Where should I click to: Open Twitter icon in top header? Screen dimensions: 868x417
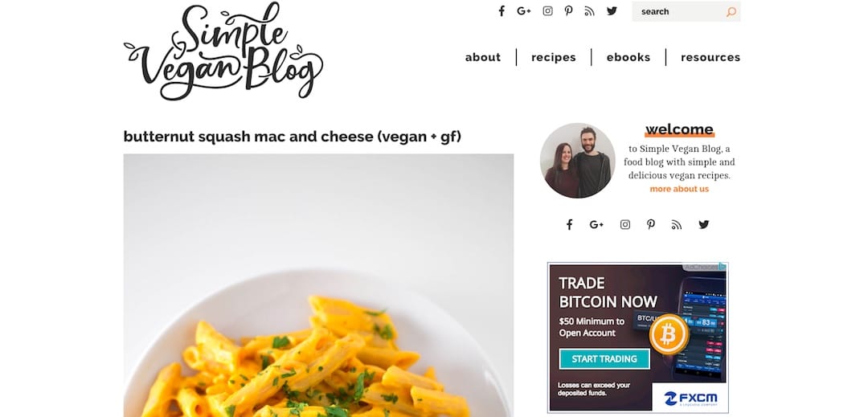coord(612,11)
